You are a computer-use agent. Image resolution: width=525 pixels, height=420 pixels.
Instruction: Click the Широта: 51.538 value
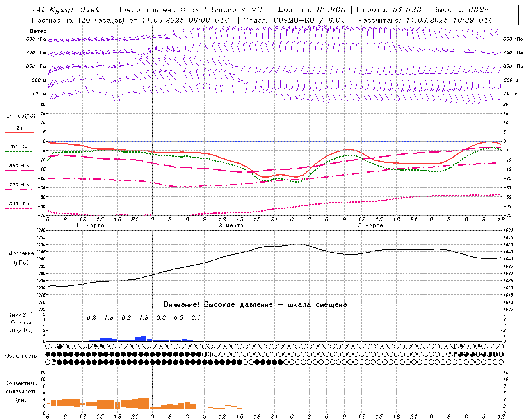point(389,10)
